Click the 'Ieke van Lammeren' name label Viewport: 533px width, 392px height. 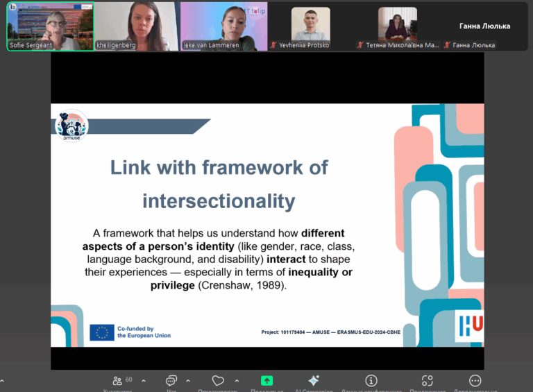(x=211, y=45)
